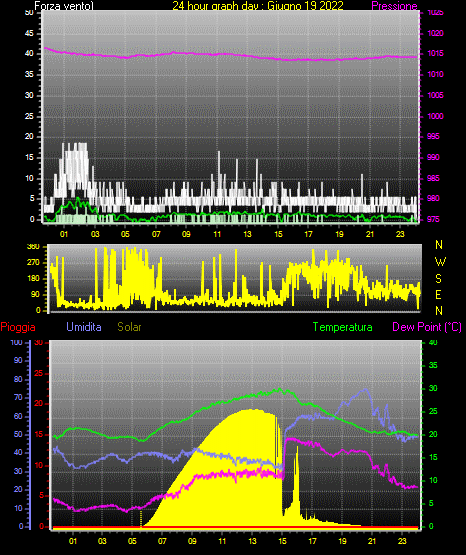Screen dimensions: 466x555
Task: Select the Dew Point (°C) legend label
Action: coord(427,327)
